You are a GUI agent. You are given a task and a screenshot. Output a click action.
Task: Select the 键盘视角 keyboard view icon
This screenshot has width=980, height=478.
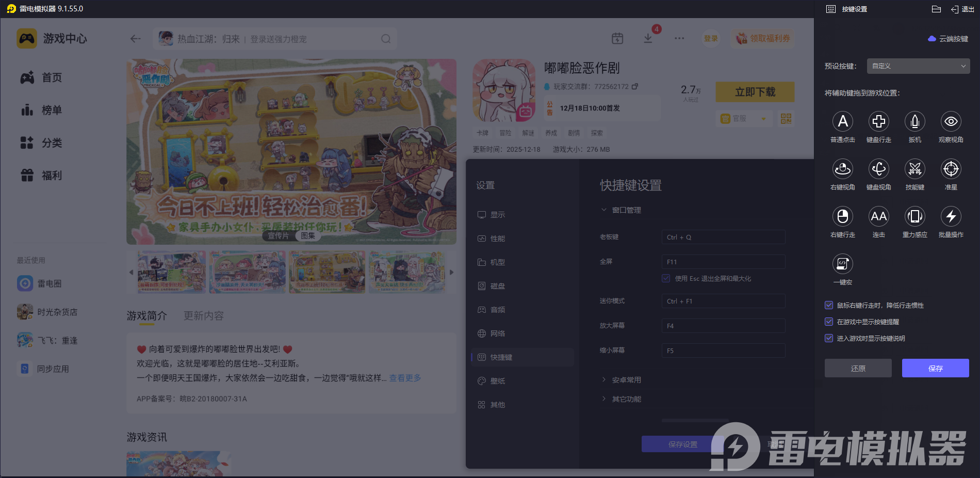click(879, 169)
